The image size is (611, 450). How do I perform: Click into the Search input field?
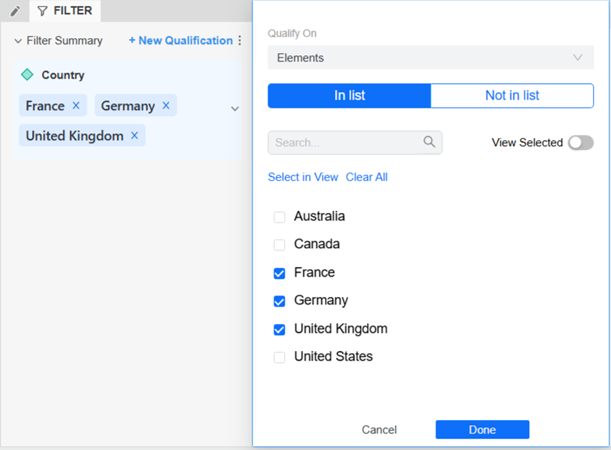tap(345, 142)
